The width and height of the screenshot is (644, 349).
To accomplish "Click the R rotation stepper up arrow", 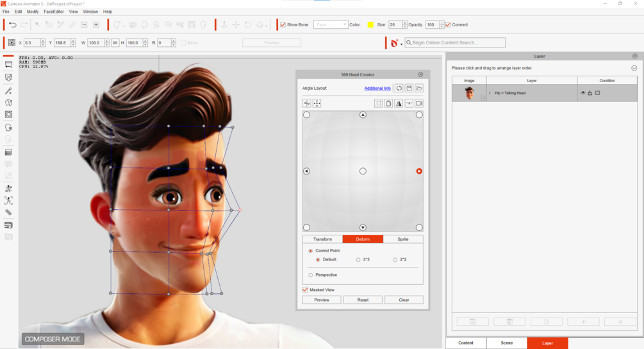I will (x=173, y=40).
